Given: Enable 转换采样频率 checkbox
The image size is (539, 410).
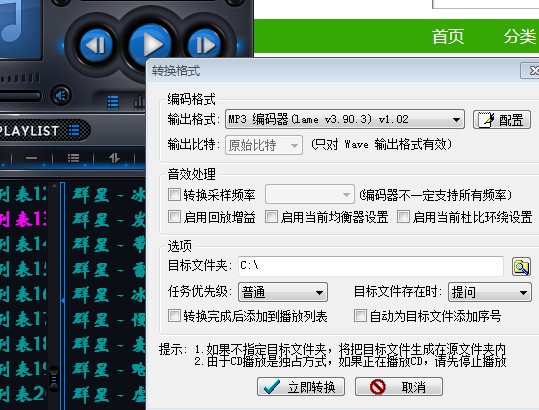Looking at the screenshot, I should [x=174, y=195].
